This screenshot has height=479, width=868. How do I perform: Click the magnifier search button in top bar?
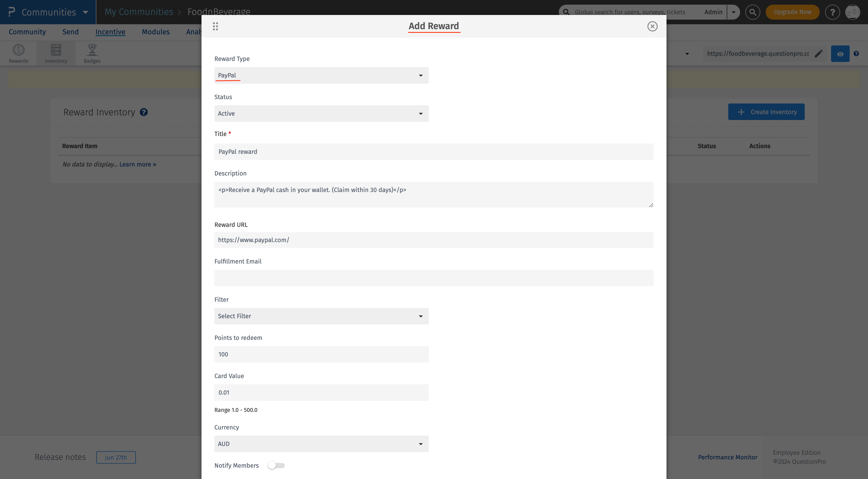753,12
